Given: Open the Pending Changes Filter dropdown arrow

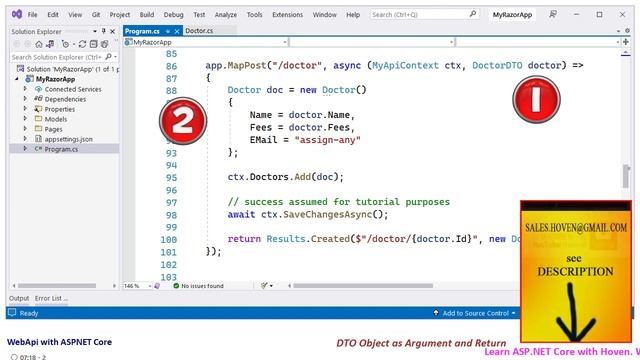Looking at the screenshot, I should pos(74,44).
